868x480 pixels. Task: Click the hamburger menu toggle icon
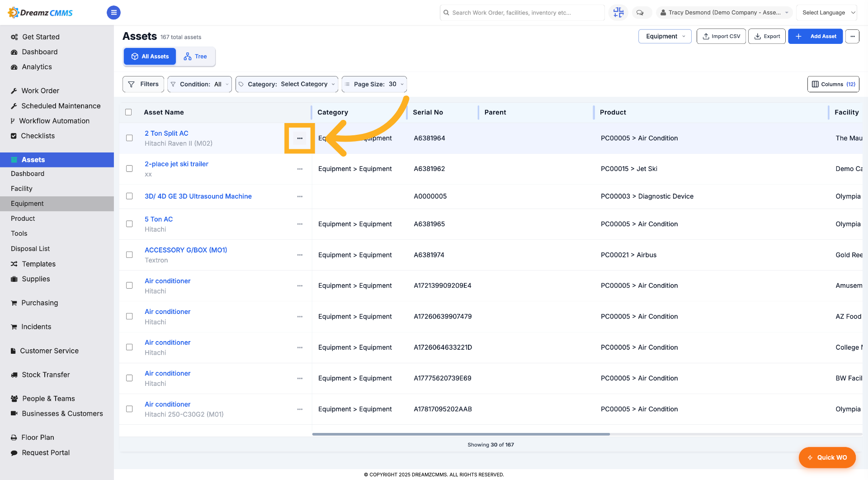pyautogui.click(x=113, y=13)
